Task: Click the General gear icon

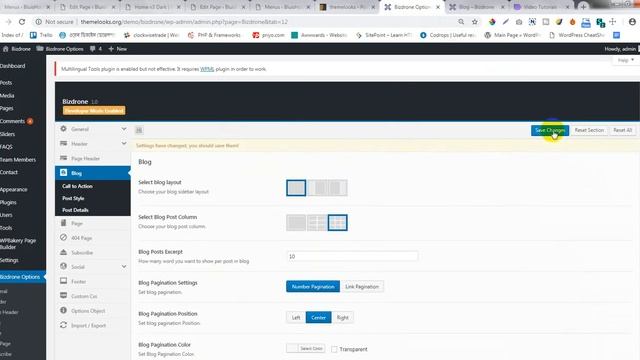Action: [63, 129]
